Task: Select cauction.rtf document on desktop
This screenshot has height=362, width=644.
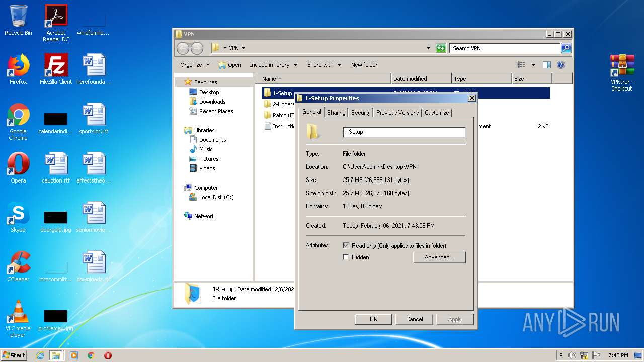Action: click(56, 167)
